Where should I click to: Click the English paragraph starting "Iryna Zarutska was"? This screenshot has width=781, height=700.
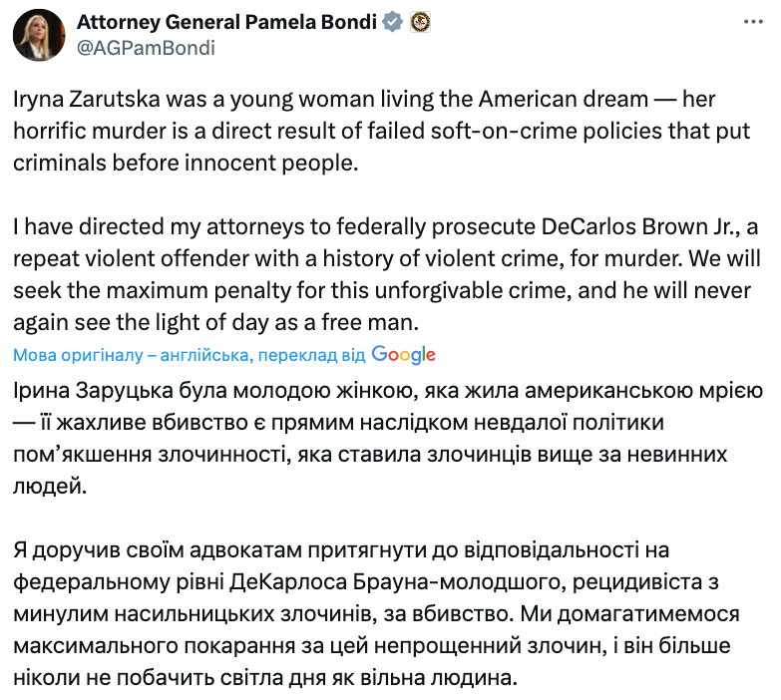pyautogui.click(x=378, y=131)
